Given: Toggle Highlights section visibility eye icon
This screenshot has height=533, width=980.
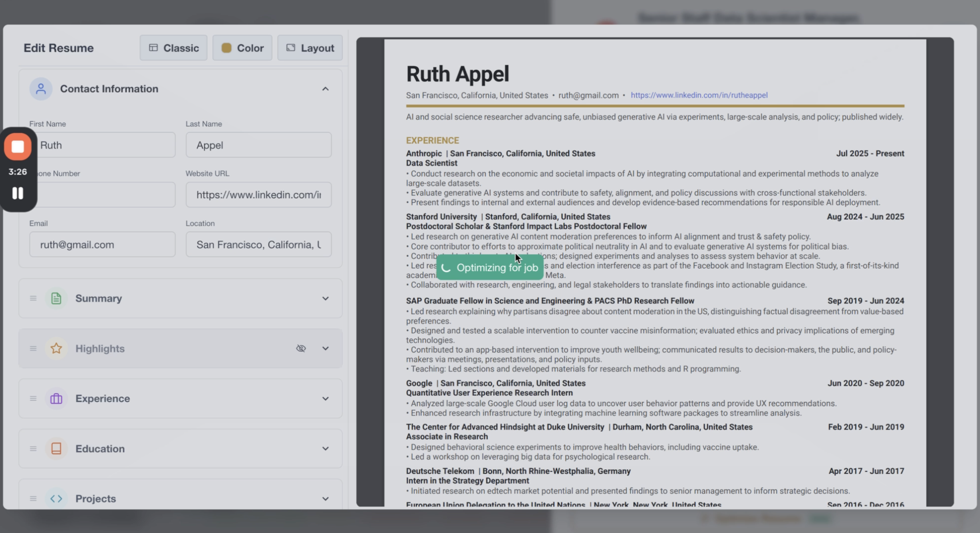Looking at the screenshot, I should (300, 348).
